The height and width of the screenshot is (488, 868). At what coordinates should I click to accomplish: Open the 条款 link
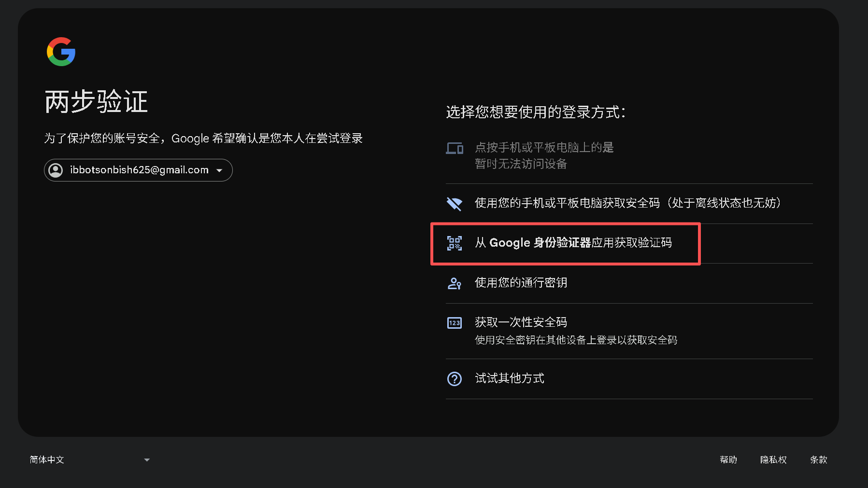coord(819,460)
